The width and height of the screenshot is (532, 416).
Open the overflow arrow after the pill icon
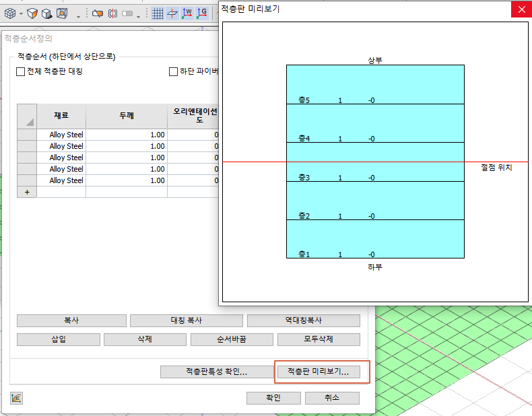pos(139,16)
